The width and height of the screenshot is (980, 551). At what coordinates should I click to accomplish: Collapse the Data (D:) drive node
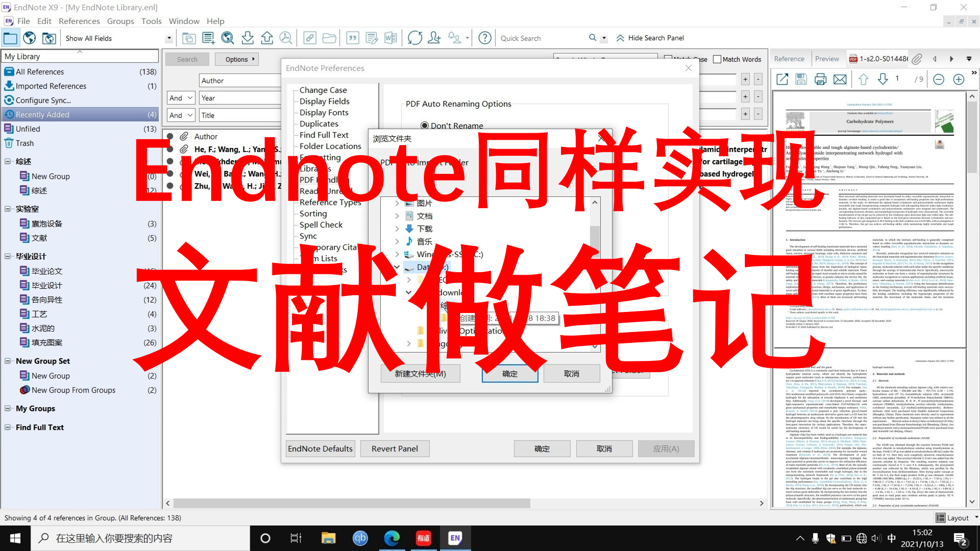(x=396, y=267)
